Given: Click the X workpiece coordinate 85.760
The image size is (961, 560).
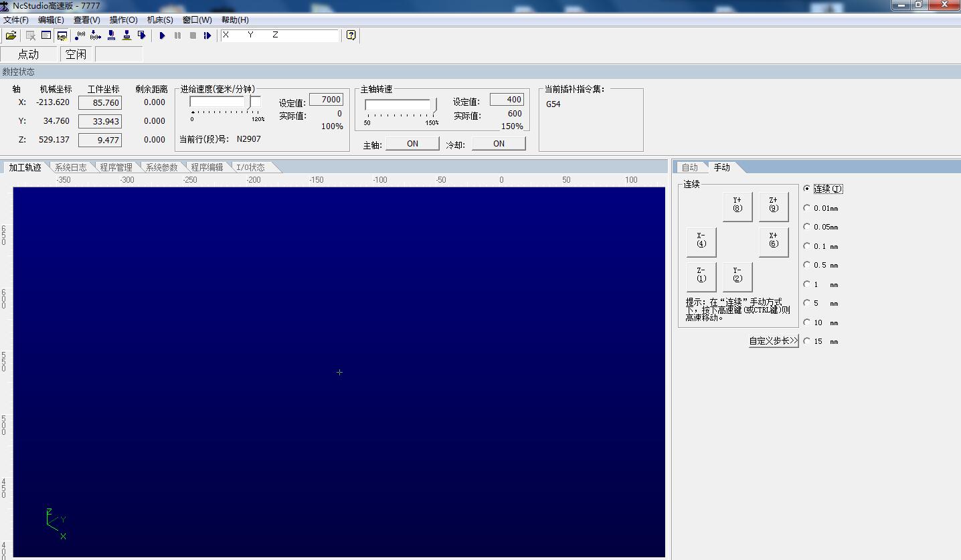Looking at the screenshot, I should [100, 103].
